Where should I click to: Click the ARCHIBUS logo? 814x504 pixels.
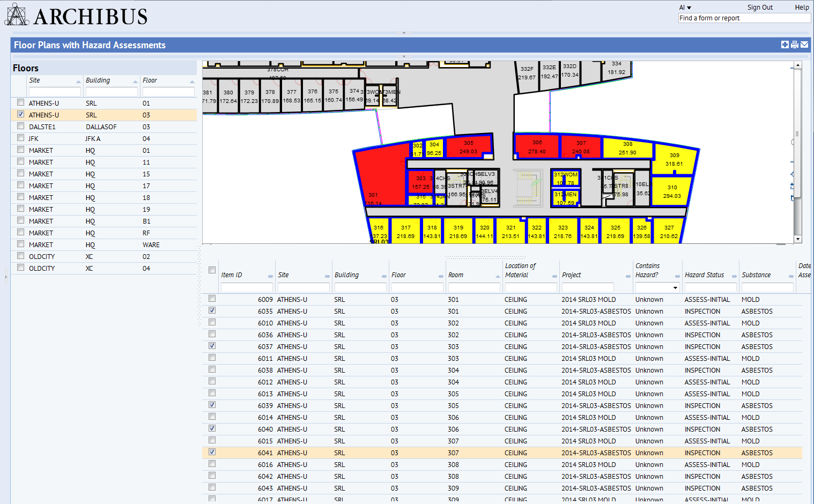pos(76,16)
